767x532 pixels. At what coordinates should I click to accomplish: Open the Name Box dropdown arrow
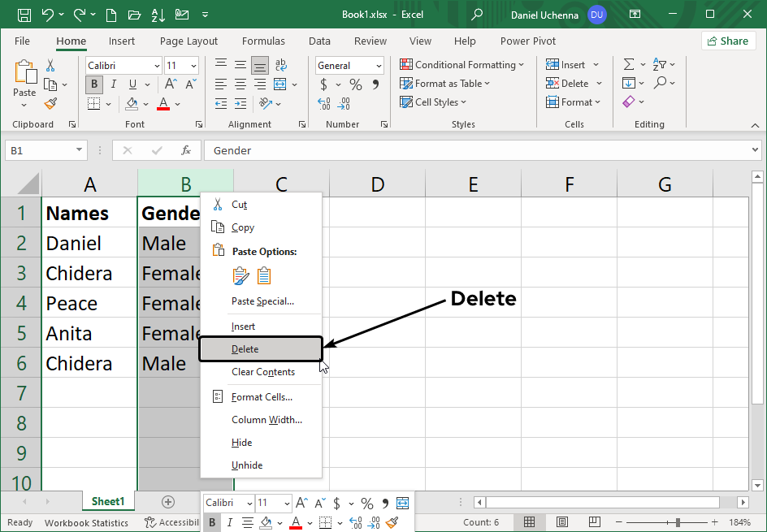(80, 150)
